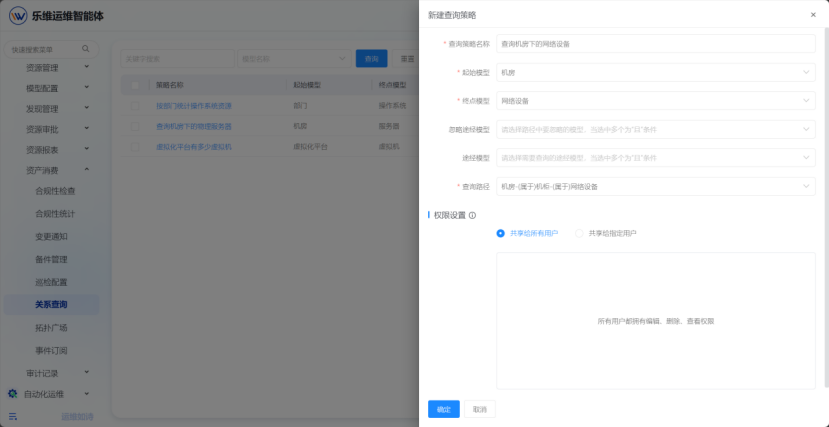Viewport: 829px width, 427px height.
Task: Click the drawer's vertical scrollbar
Action: pos(826,209)
